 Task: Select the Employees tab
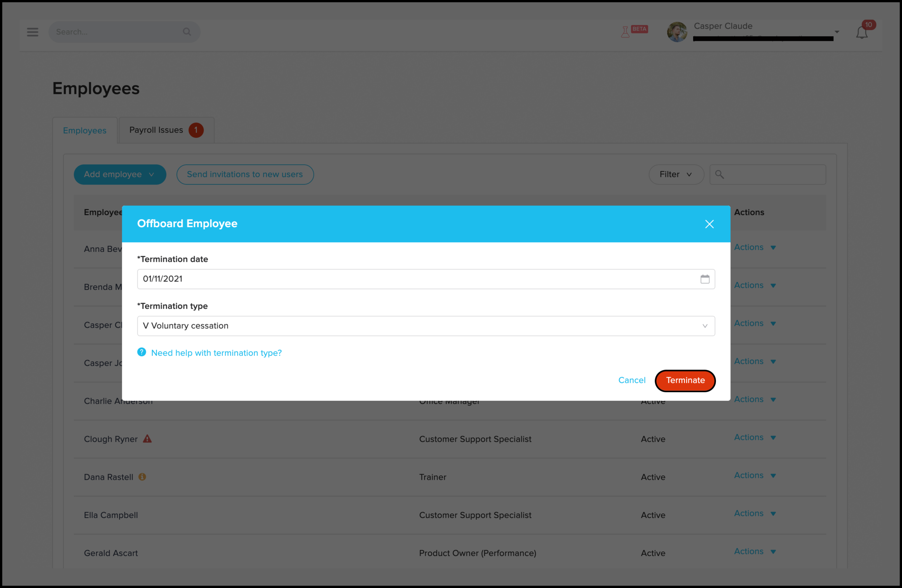point(85,130)
